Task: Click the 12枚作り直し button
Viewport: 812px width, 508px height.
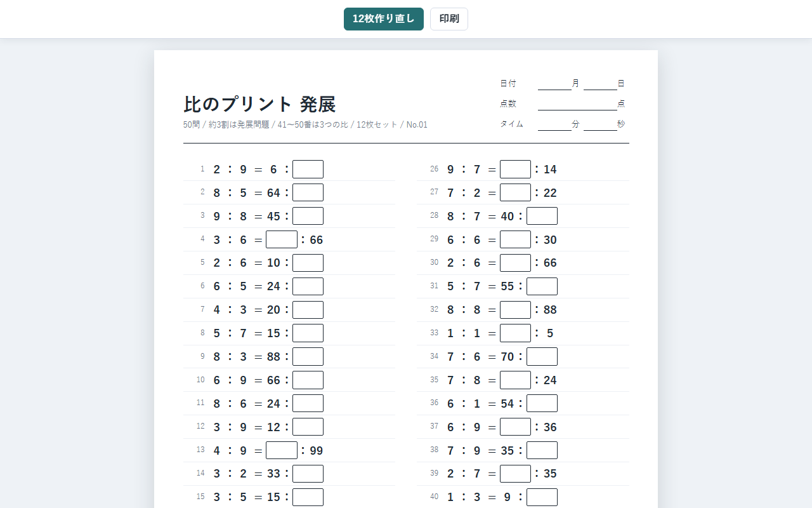Action: [x=384, y=19]
